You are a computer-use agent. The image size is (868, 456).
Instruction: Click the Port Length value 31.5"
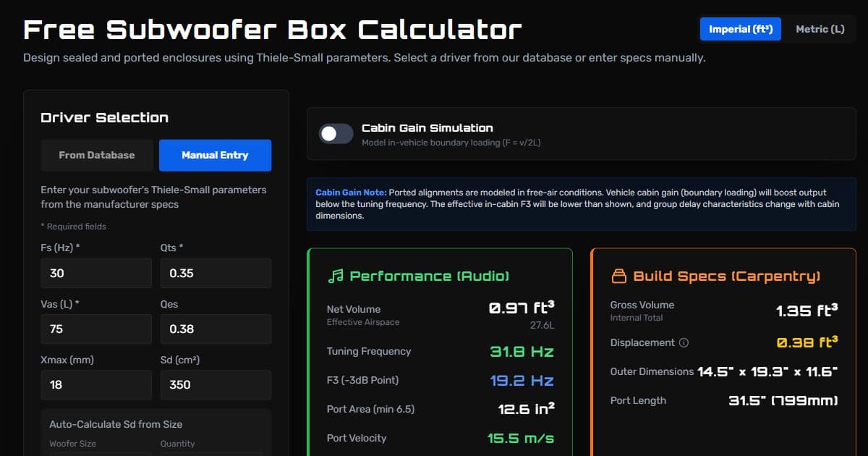783,400
